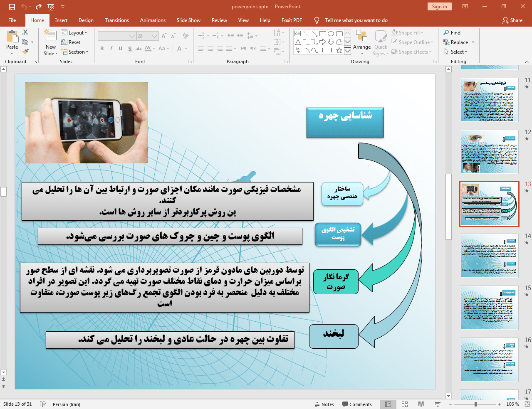Click the Copy icon

click(25, 42)
